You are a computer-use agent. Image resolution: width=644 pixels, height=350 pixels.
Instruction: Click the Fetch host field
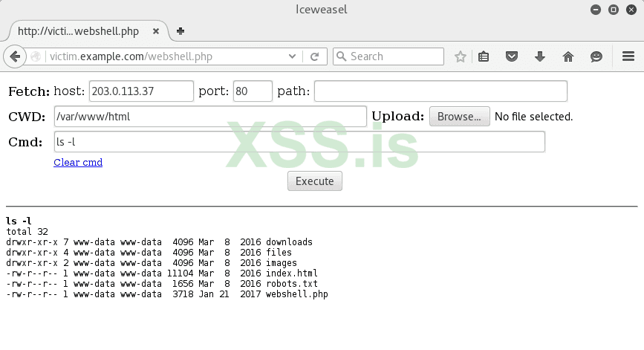pyautogui.click(x=141, y=91)
